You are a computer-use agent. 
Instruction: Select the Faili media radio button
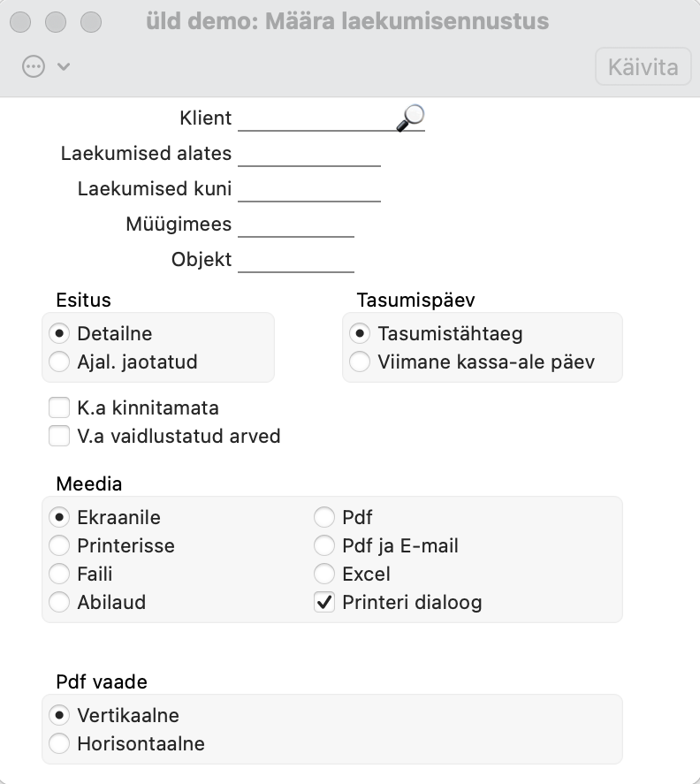(59, 574)
